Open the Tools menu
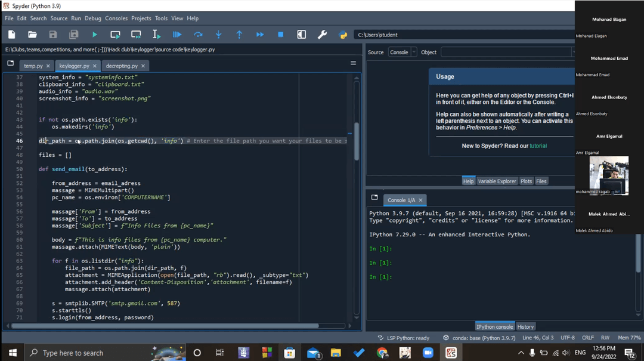The image size is (644, 361). click(161, 18)
